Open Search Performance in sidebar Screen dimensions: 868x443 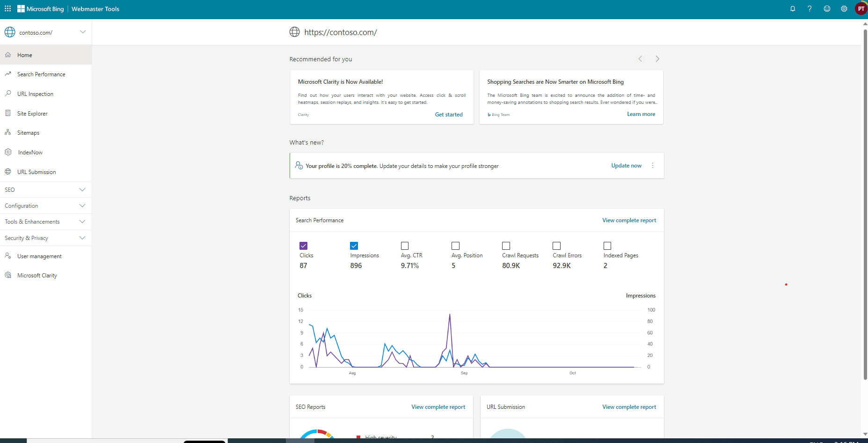(x=41, y=74)
